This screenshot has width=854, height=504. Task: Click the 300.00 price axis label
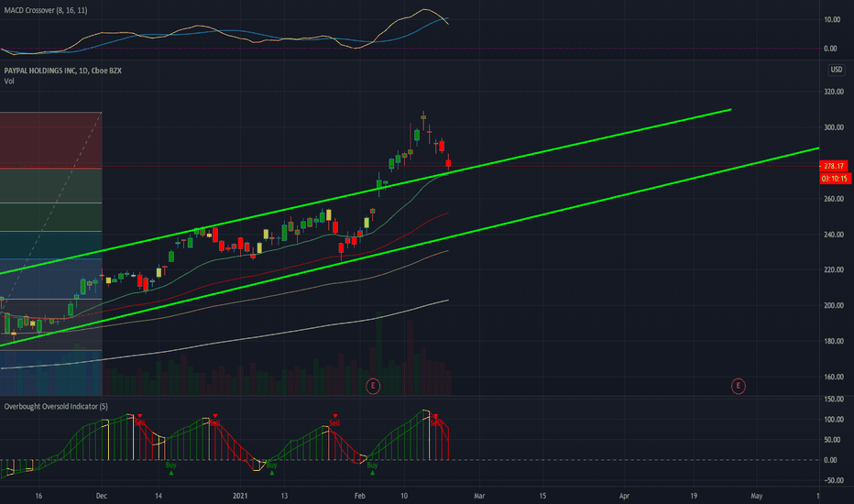(x=833, y=127)
